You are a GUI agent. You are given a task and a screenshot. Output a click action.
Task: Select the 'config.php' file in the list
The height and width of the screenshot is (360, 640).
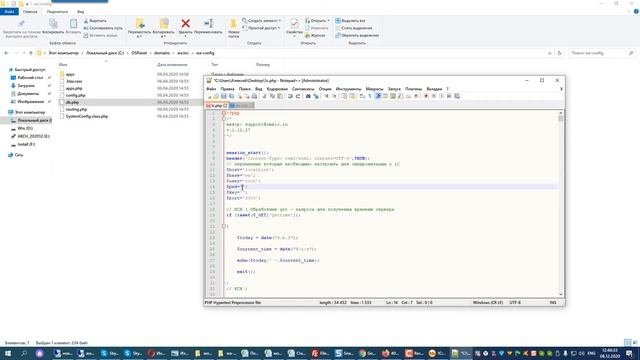point(76,95)
